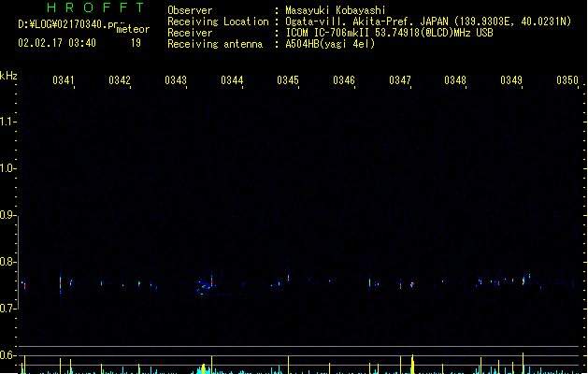The image size is (588, 374).
Task: Click the 0347 time marker
Action: tap(400, 80)
